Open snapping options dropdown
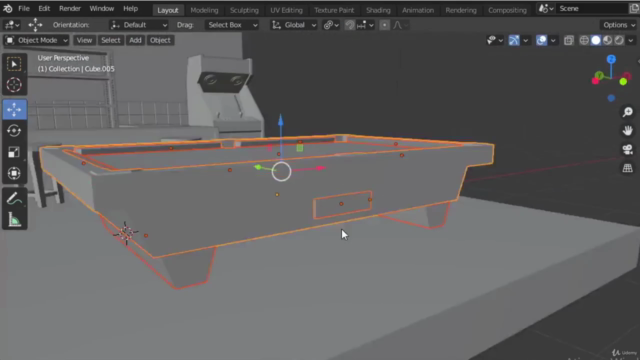 pyautogui.click(x=365, y=25)
